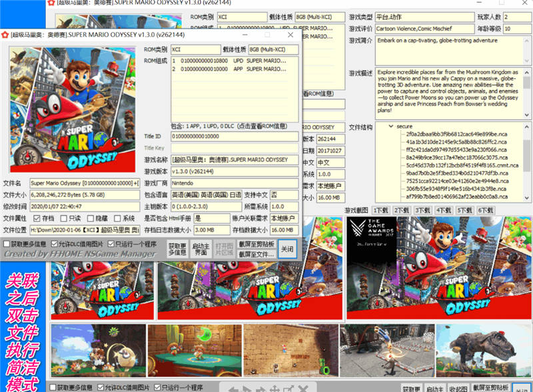Click the X delete icon in the bottom toolbar

click(x=303, y=389)
